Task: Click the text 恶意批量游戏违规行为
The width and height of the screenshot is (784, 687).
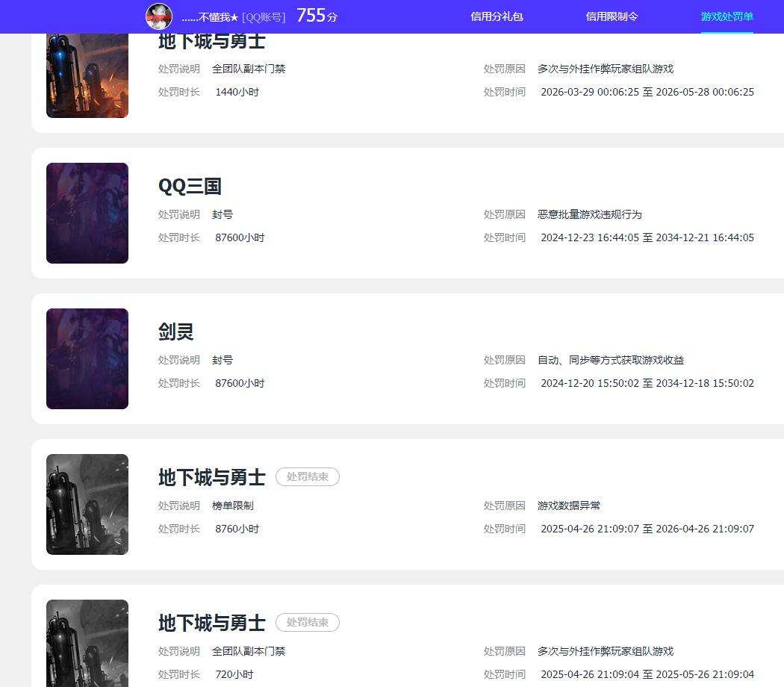Action: pyautogui.click(x=590, y=214)
